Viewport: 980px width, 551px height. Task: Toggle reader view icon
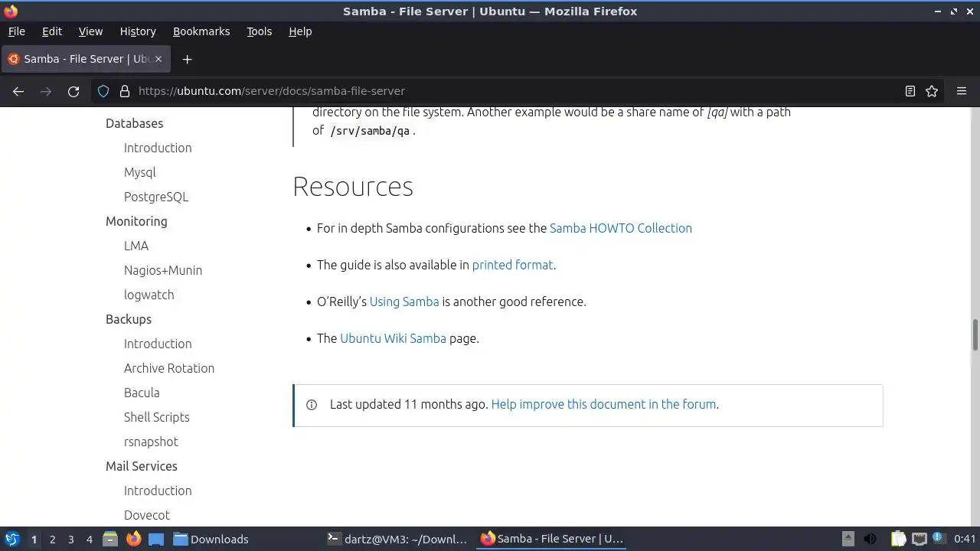coord(910,91)
